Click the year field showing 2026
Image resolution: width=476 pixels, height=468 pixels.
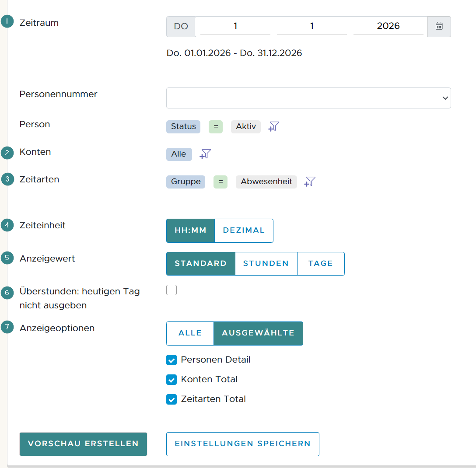click(388, 26)
